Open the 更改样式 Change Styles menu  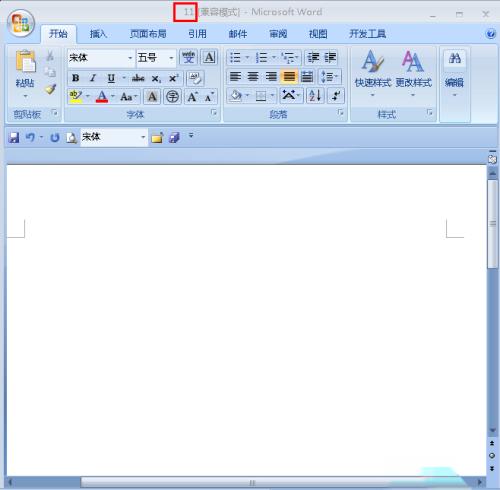point(413,73)
